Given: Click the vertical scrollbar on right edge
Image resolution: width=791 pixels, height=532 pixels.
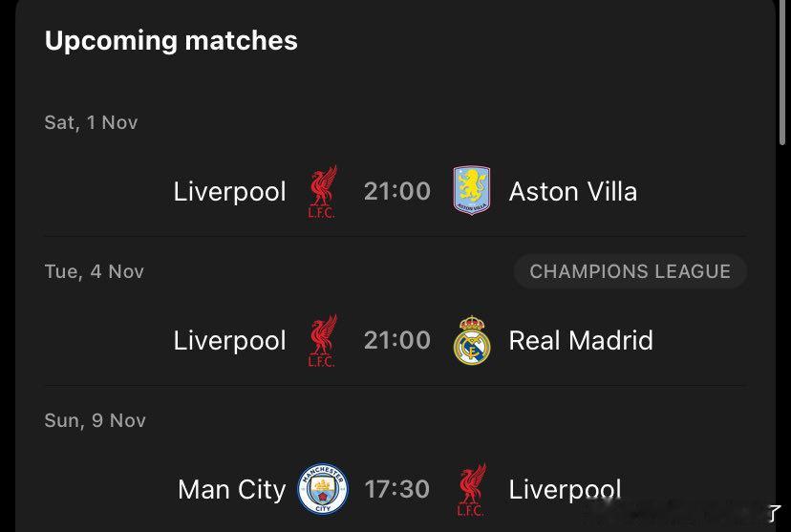Looking at the screenshot, I should tap(783, 76).
